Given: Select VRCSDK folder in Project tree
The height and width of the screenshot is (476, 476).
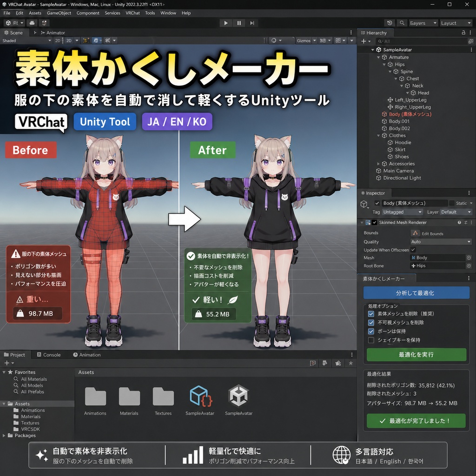Looking at the screenshot, I should (26, 429).
